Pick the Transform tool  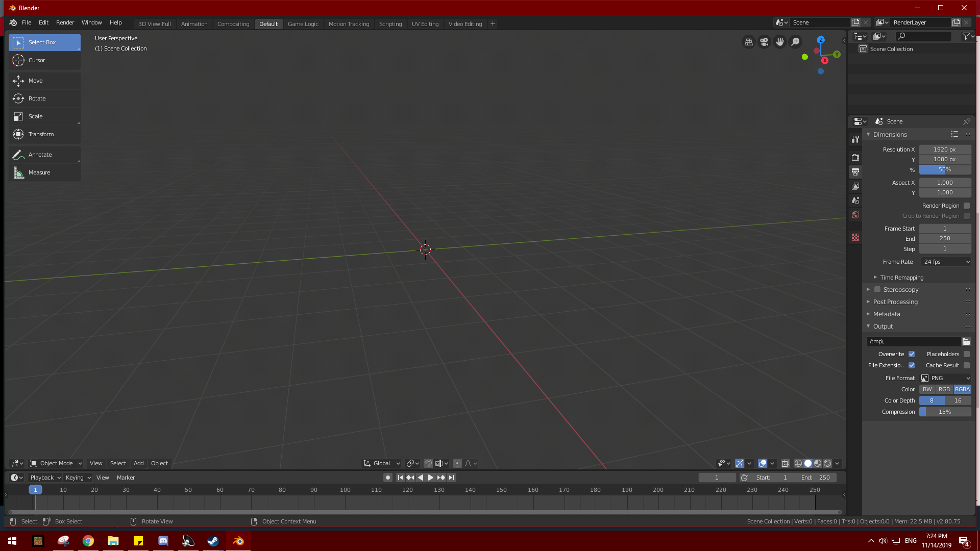(44, 134)
